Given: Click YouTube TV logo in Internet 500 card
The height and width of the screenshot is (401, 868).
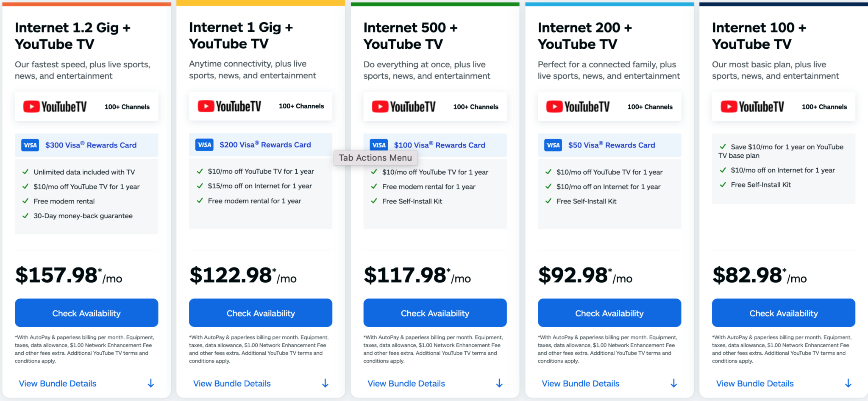Looking at the screenshot, I should 403,107.
